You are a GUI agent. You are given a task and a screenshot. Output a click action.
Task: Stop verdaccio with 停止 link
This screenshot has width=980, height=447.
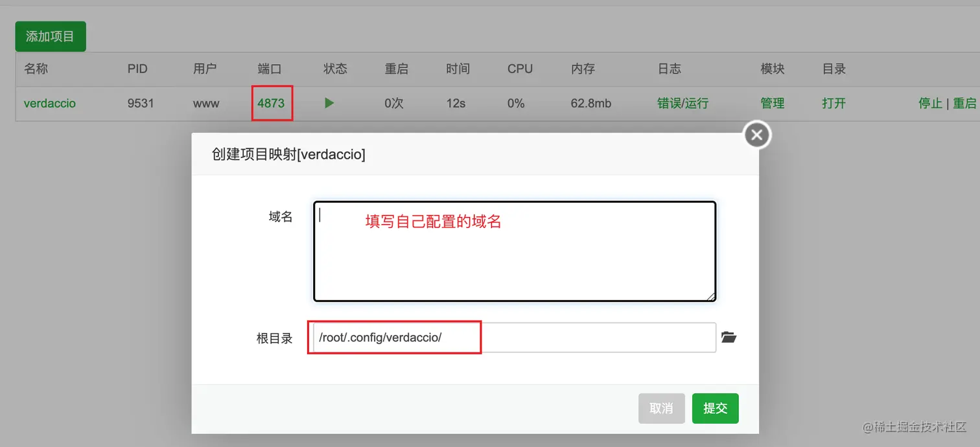point(930,103)
